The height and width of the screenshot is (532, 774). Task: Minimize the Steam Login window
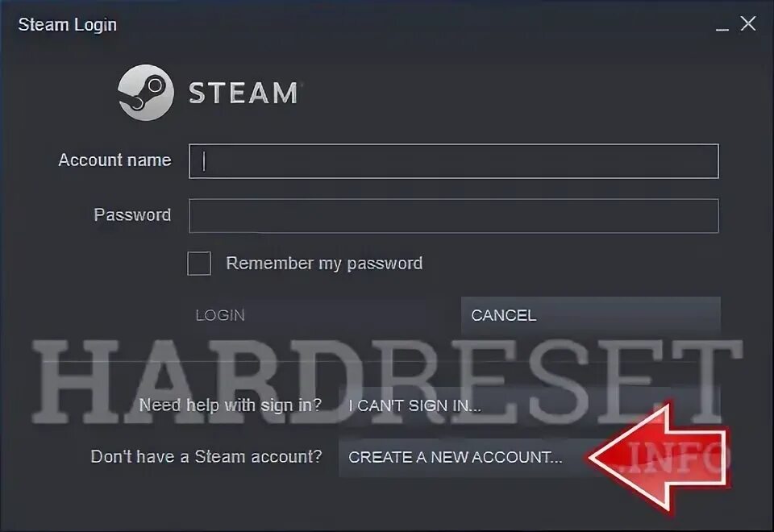pos(722,25)
